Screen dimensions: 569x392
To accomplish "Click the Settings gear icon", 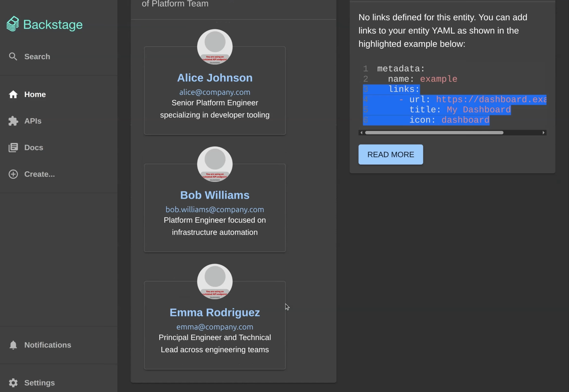I will 13,383.
